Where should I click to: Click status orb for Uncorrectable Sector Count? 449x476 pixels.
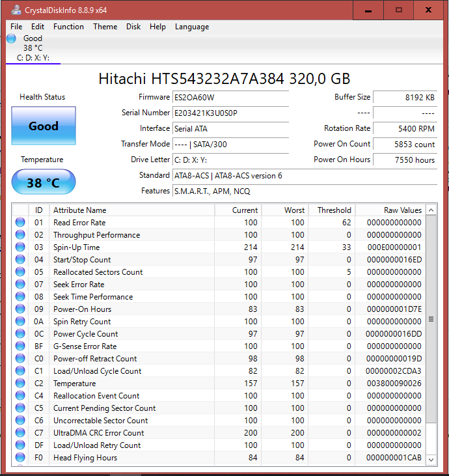[20, 420]
